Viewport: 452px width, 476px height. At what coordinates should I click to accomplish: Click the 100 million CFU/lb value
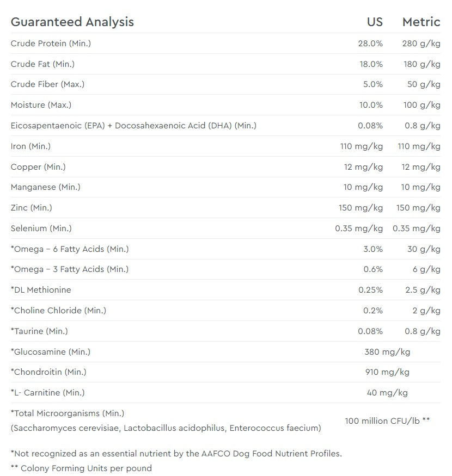[x=387, y=421]
